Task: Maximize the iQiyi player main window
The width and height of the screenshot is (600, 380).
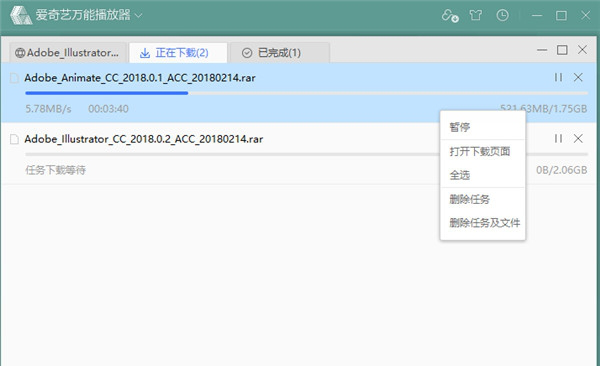Action: click(x=561, y=16)
